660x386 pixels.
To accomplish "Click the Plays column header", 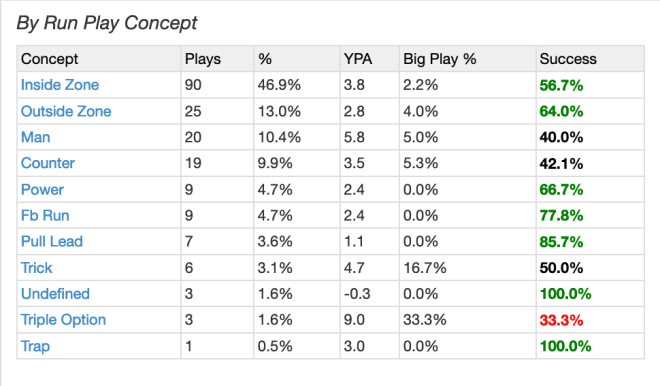I will (203, 59).
